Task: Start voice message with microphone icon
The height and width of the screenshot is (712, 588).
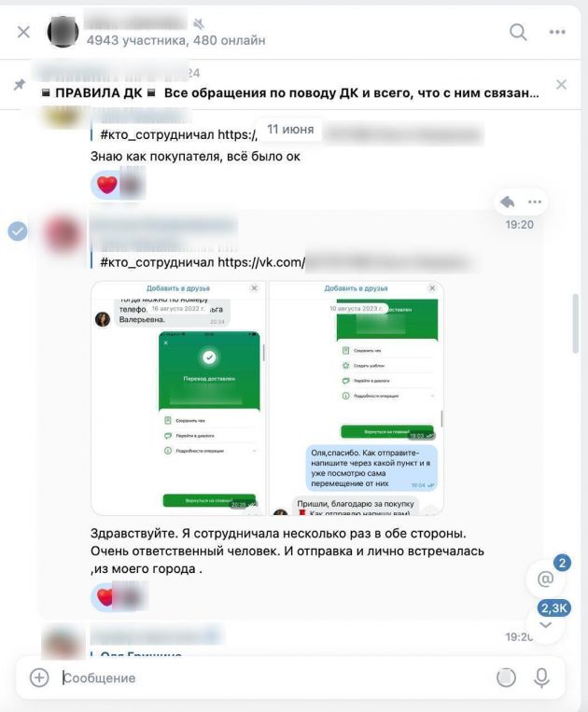Action: [541, 677]
